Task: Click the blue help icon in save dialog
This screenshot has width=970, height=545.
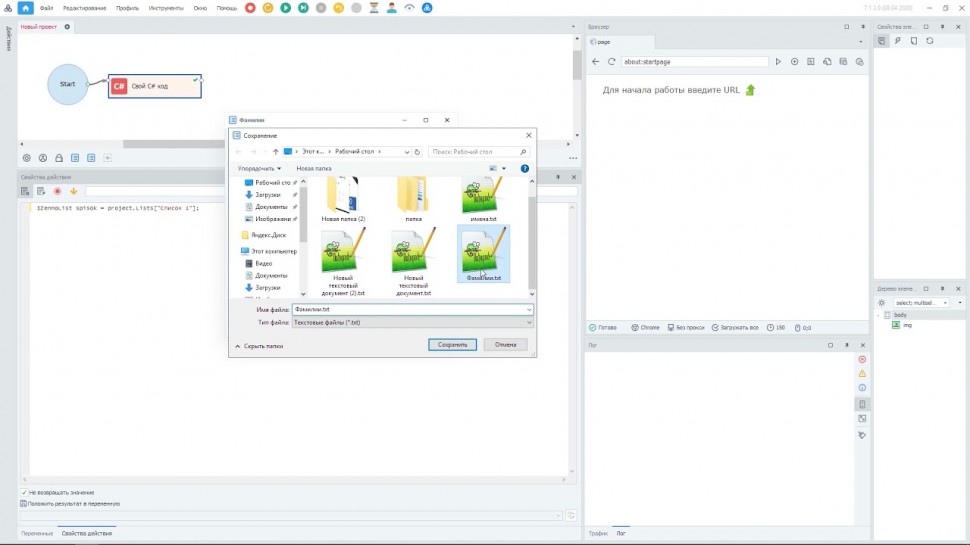Action: pyautogui.click(x=525, y=169)
